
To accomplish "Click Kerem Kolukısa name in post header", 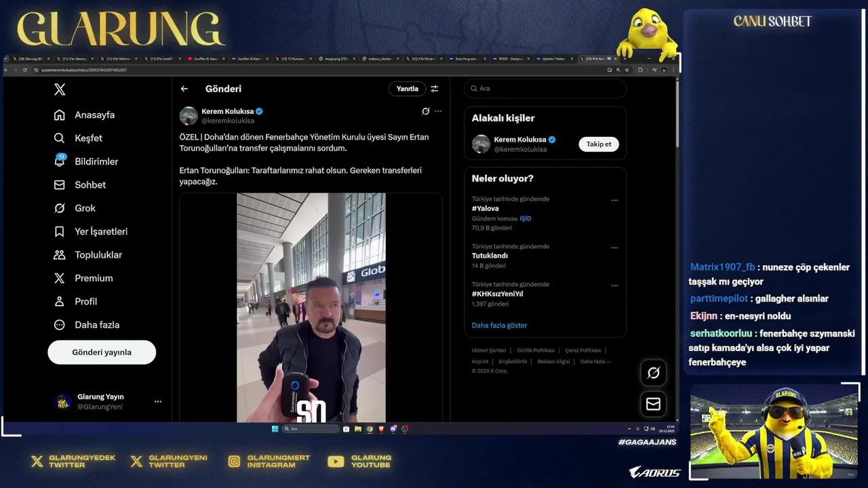I will 228,111.
